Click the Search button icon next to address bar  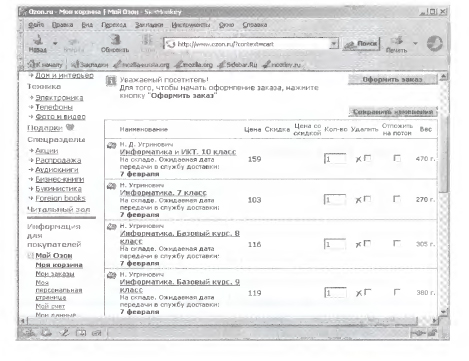tap(361, 44)
